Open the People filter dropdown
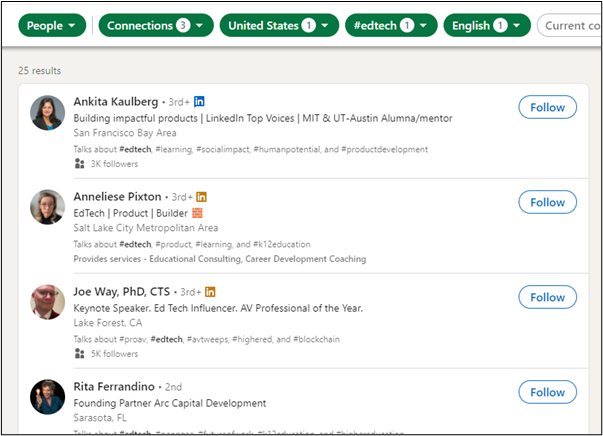The width and height of the screenshot is (603, 436). pyautogui.click(x=52, y=25)
